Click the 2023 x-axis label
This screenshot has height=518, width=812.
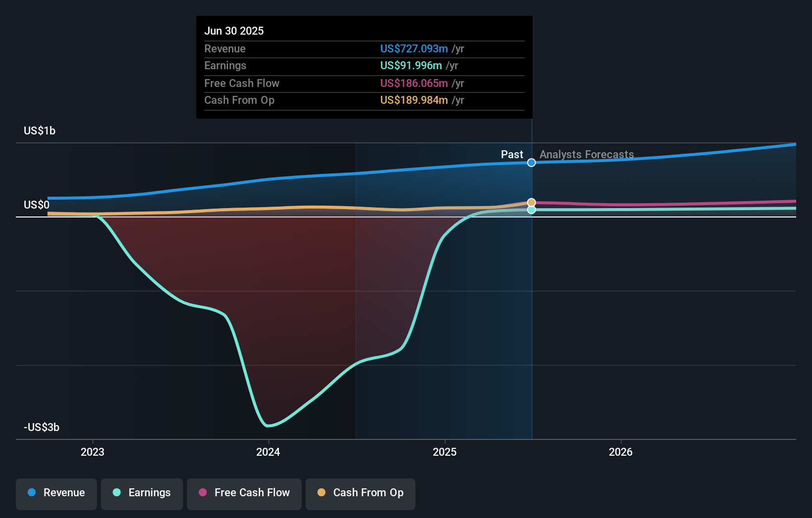click(x=92, y=452)
